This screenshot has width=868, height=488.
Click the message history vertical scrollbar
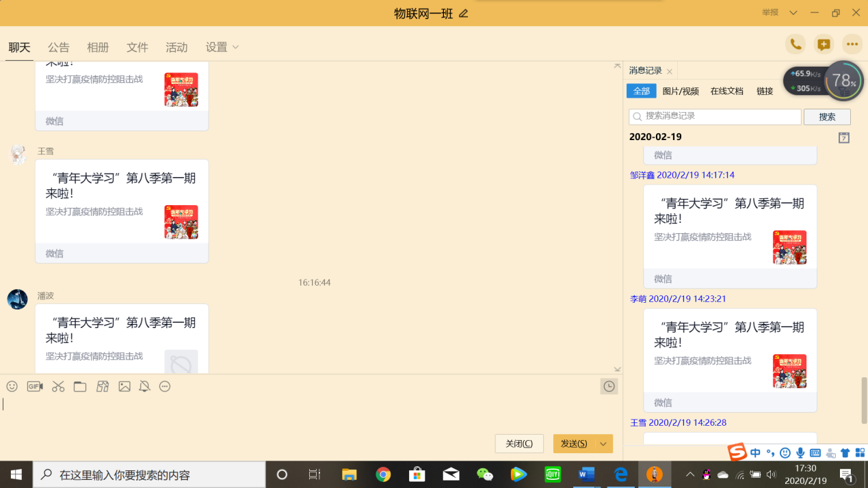pyautogui.click(x=865, y=400)
